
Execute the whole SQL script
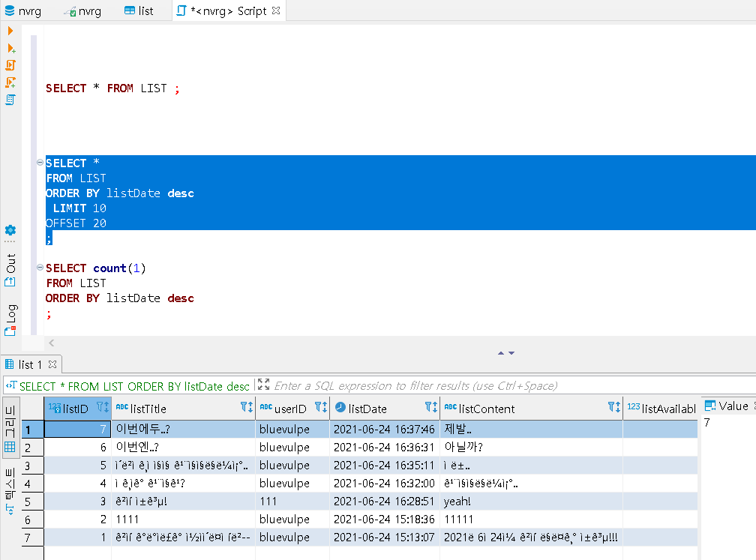coord(10,65)
